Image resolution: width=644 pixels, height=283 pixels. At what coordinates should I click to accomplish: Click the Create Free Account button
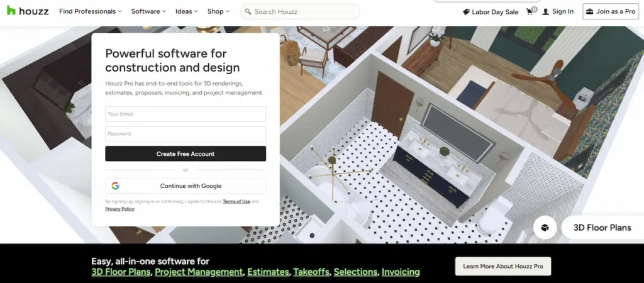click(186, 154)
